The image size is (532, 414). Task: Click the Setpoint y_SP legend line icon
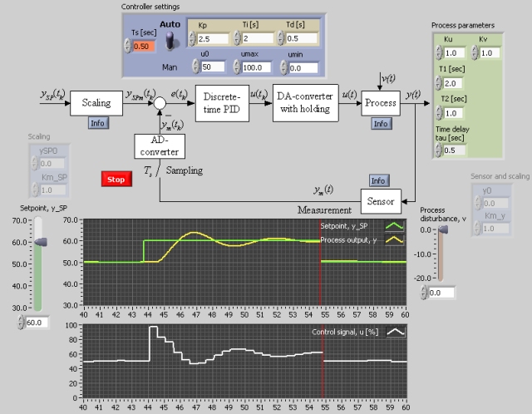[392, 224]
